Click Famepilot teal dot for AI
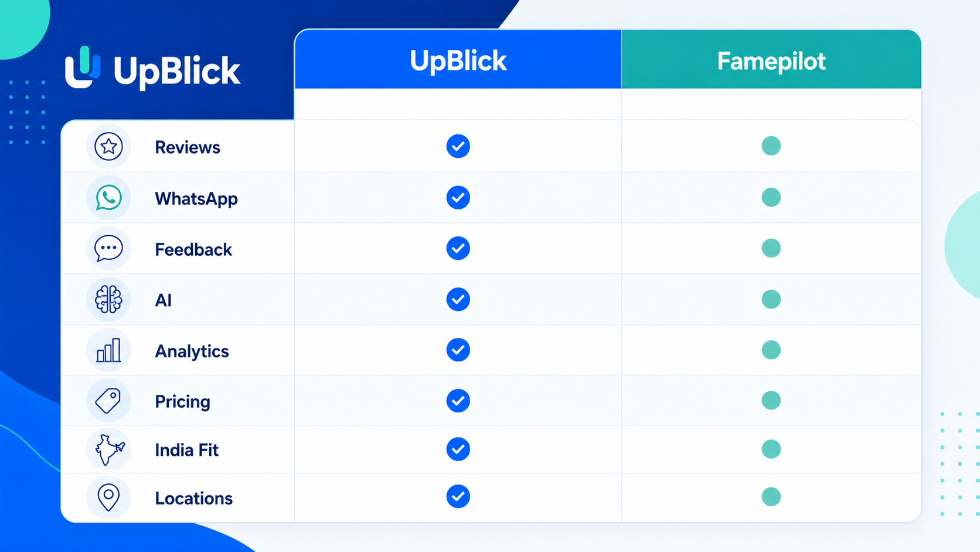Screen dimensions: 980x552 click(771, 299)
